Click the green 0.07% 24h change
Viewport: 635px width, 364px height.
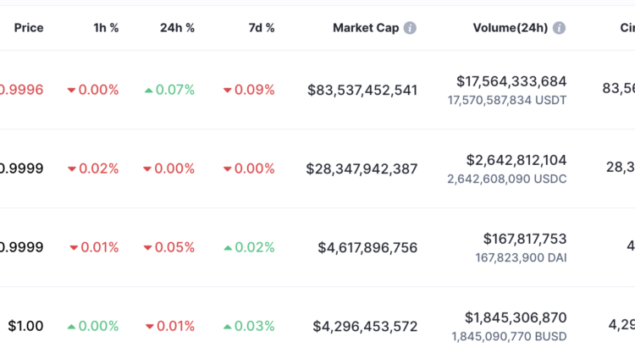(x=169, y=90)
